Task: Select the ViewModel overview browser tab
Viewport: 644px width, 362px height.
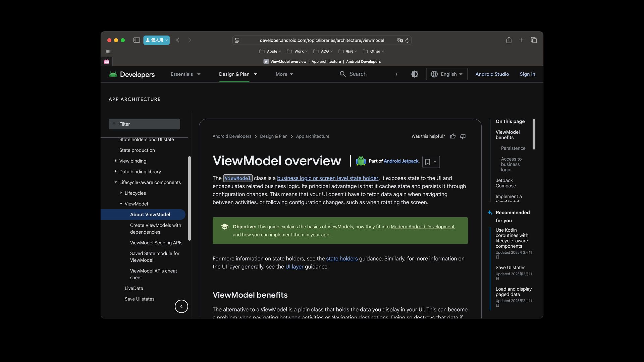Action: point(322,62)
